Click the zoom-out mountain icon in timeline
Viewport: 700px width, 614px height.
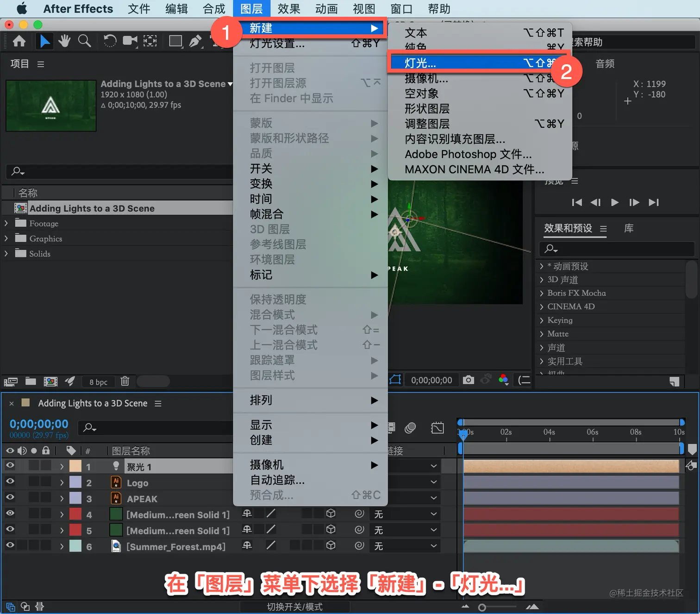(x=465, y=607)
